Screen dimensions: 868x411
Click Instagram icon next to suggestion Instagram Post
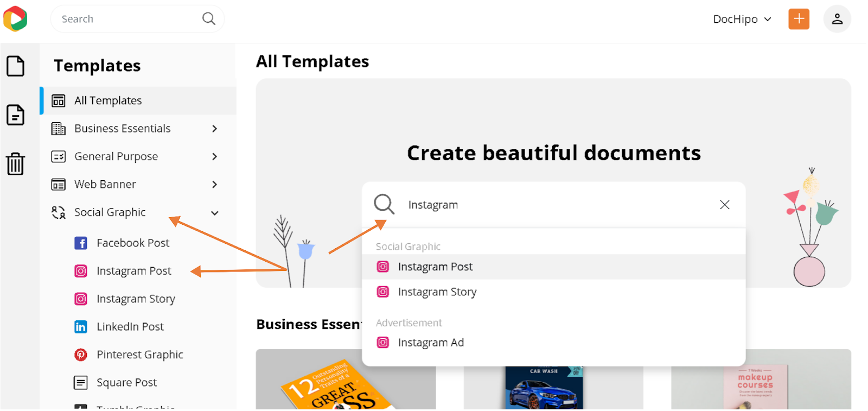pyautogui.click(x=383, y=267)
